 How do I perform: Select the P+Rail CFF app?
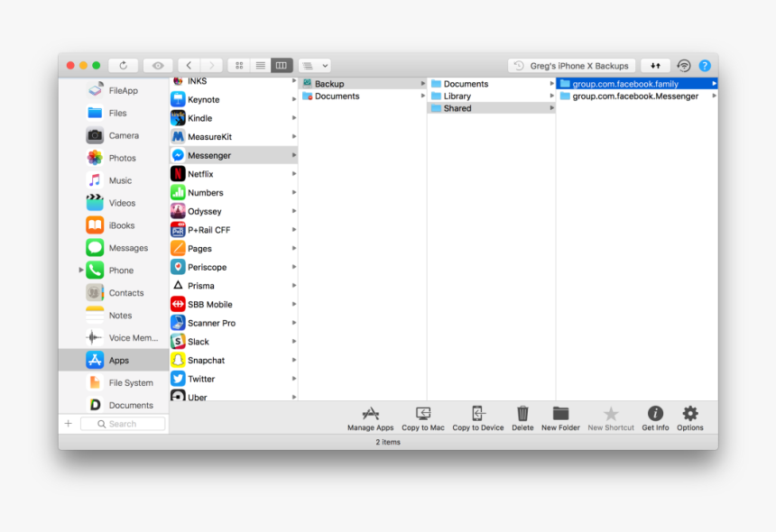click(234, 230)
